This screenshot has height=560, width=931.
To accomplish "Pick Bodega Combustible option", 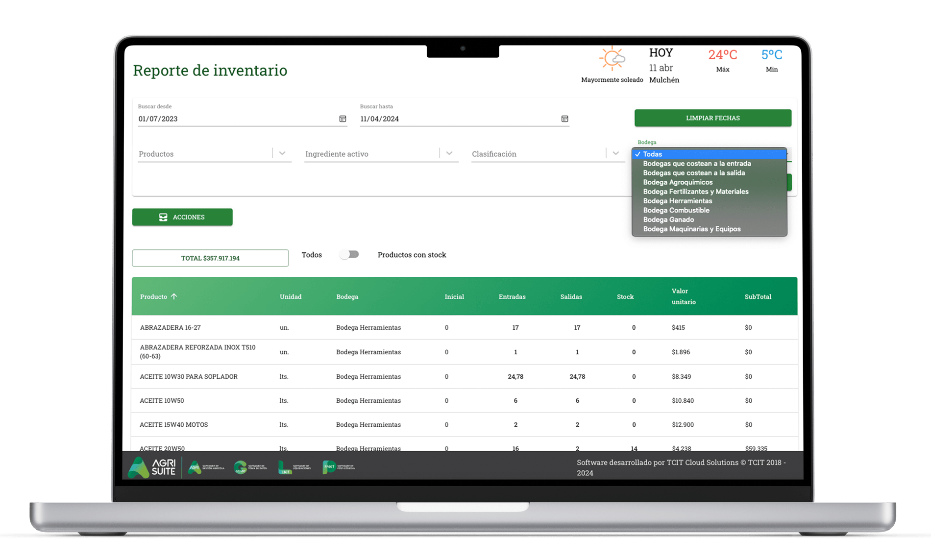I will [x=710, y=210].
